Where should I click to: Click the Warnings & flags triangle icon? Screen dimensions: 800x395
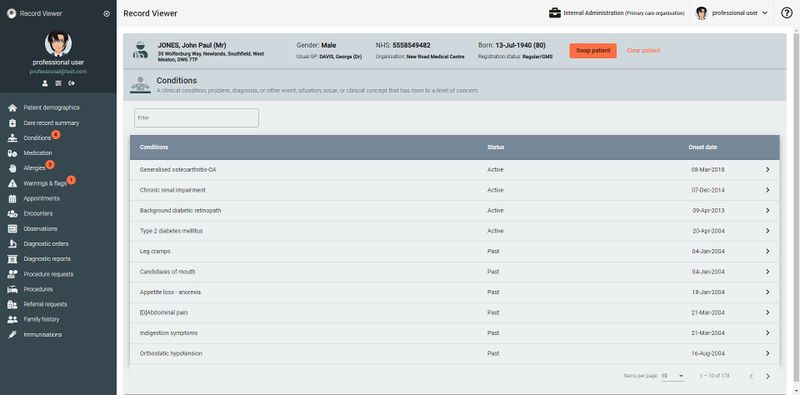click(13, 183)
